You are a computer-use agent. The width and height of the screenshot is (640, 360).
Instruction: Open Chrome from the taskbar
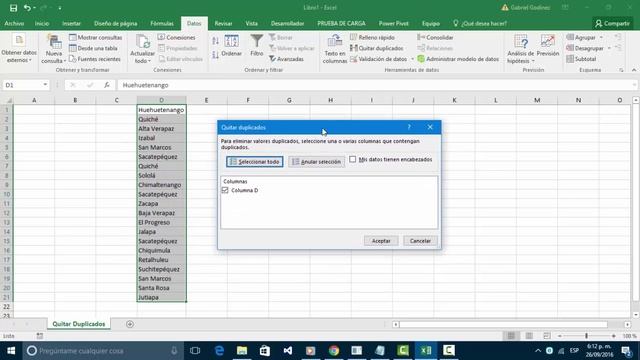point(334,351)
